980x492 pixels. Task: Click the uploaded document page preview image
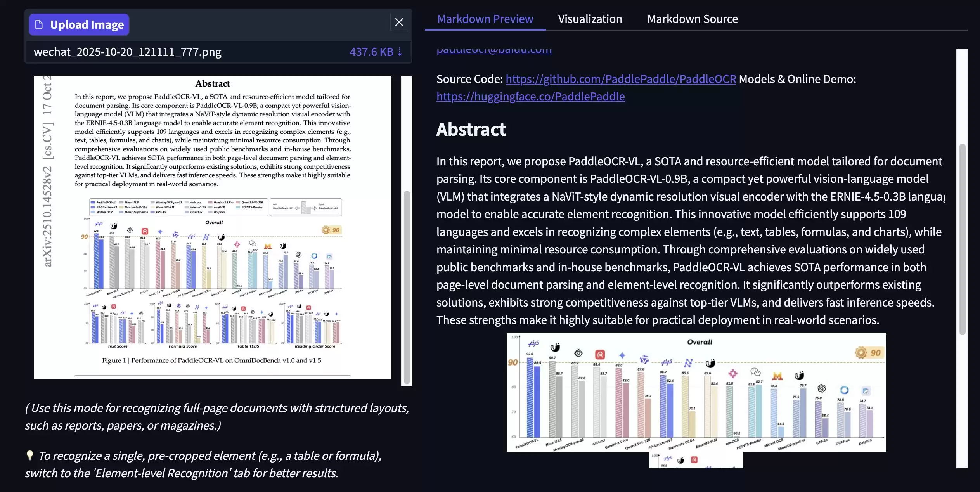212,227
